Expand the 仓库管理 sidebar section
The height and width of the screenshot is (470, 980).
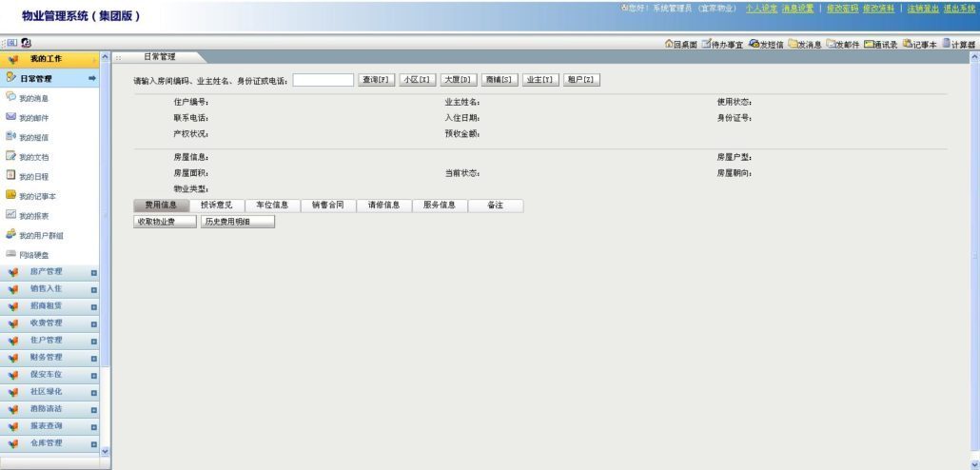click(x=50, y=443)
